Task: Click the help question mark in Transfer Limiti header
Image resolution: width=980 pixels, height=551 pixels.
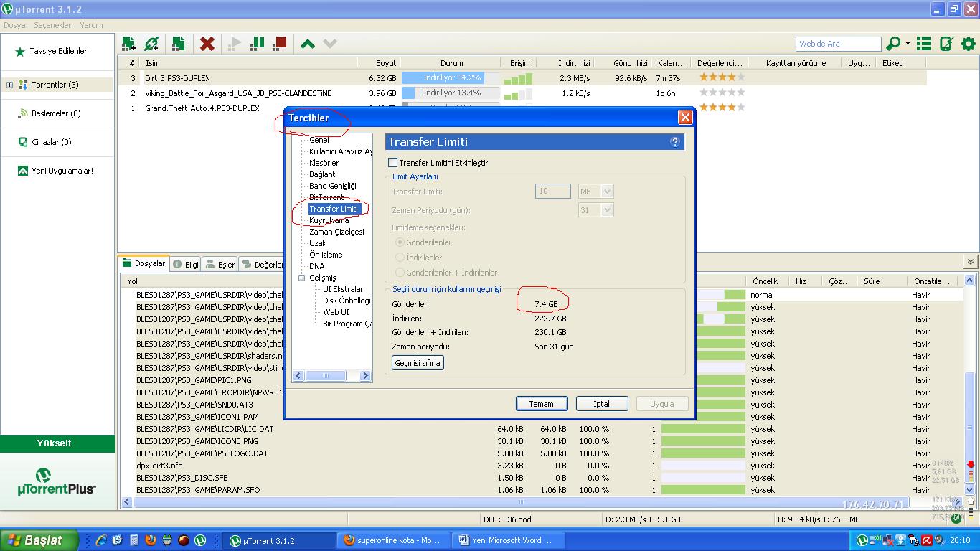Action: (674, 142)
